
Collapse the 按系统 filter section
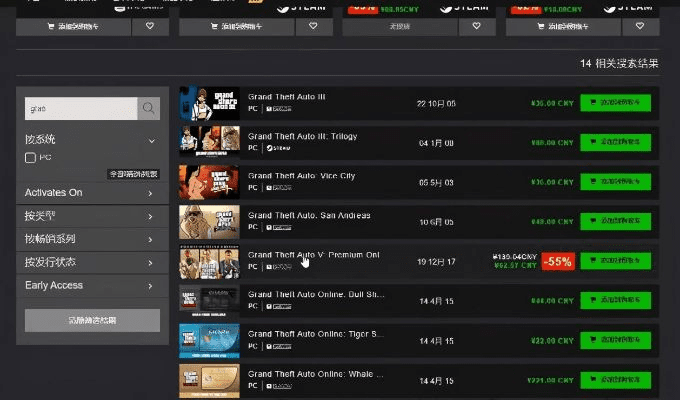151,141
